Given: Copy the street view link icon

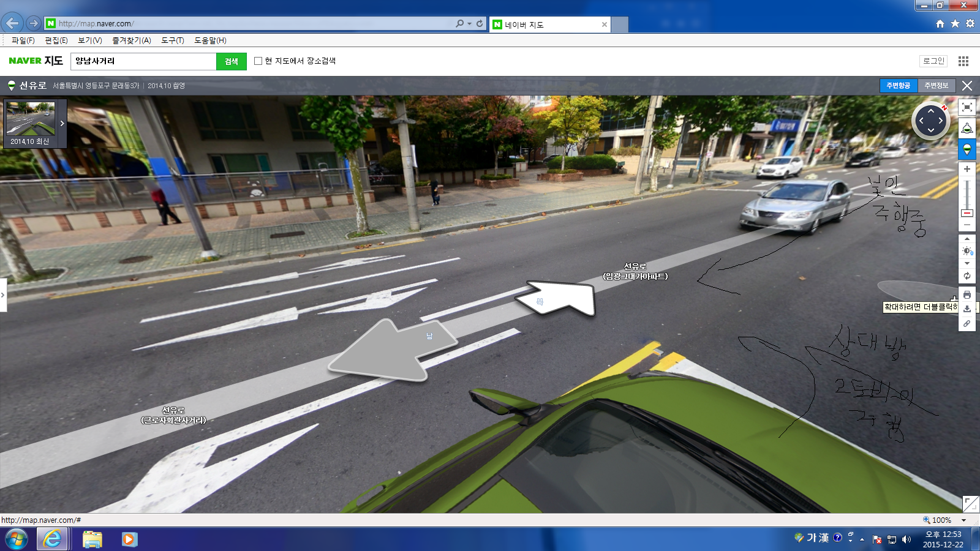Looking at the screenshot, I should point(967,324).
